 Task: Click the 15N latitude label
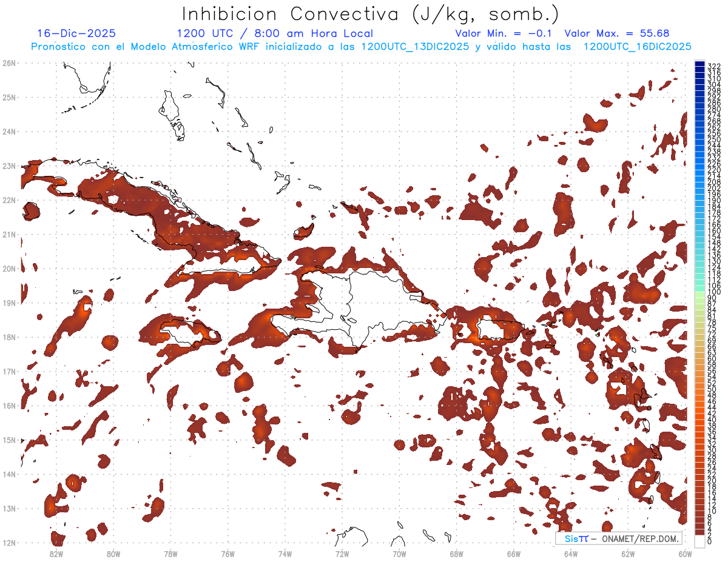pos(9,440)
